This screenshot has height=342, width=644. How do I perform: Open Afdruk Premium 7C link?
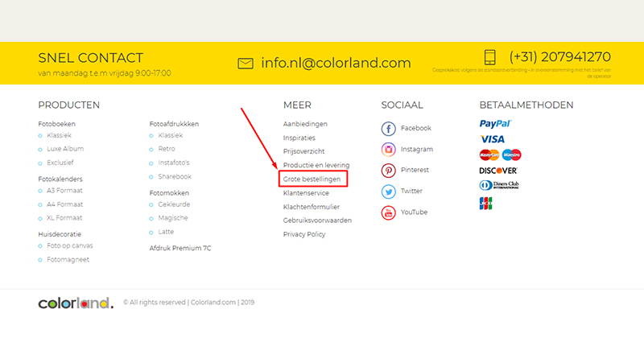(x=180, y=249)
